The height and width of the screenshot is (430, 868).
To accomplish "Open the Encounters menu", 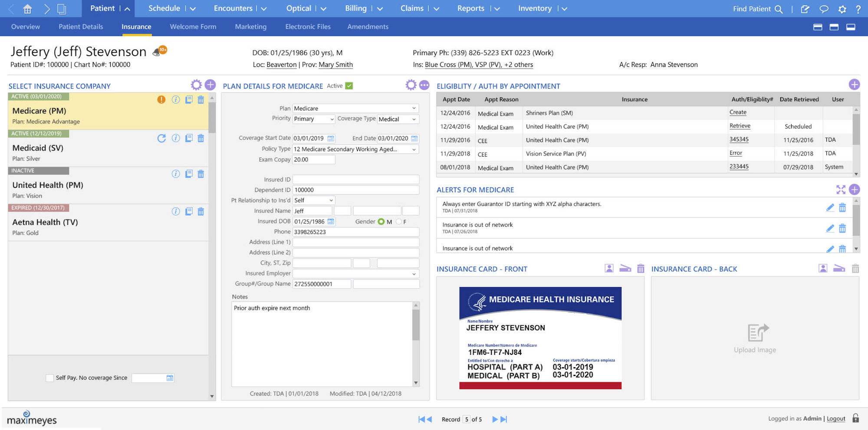I will click(233, 8).
